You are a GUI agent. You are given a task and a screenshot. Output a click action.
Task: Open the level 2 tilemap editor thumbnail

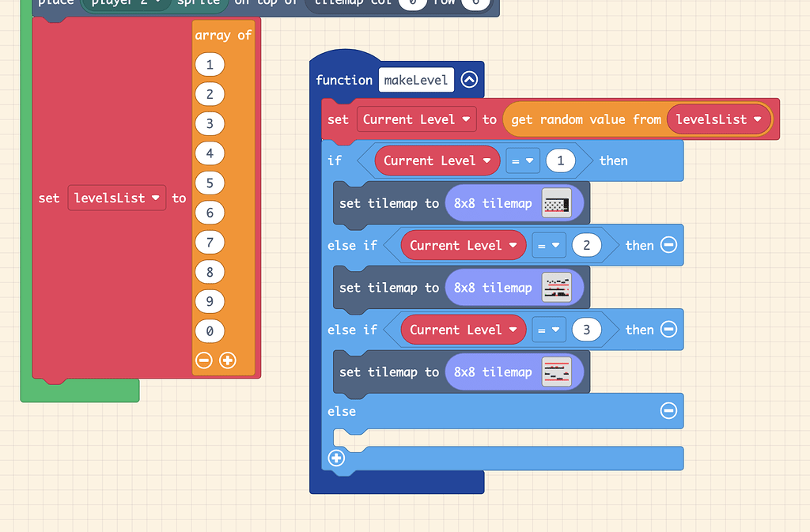pos(557,287)
